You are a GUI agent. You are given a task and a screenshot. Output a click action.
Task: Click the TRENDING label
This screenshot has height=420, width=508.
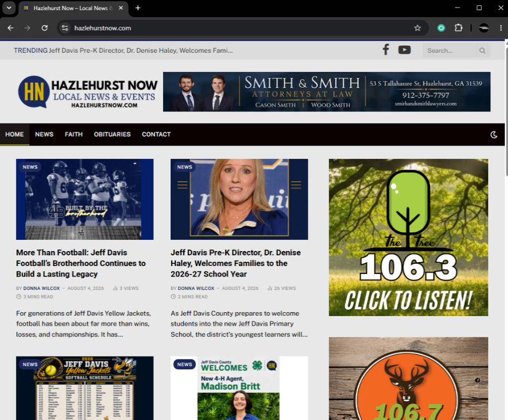point(30,51)
